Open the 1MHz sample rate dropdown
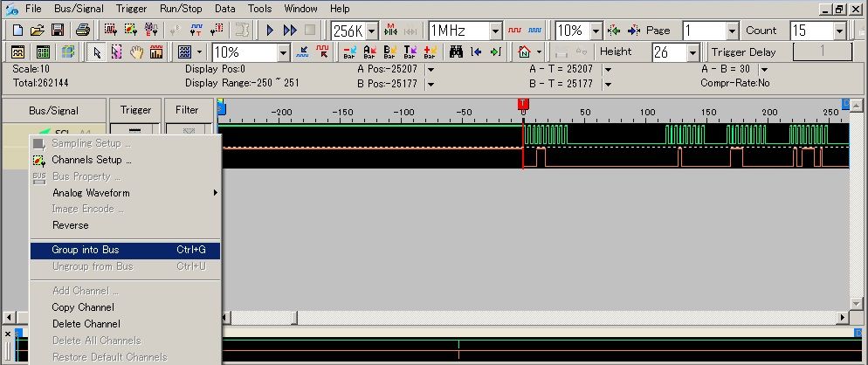868x365 pixels. point(496,31)
